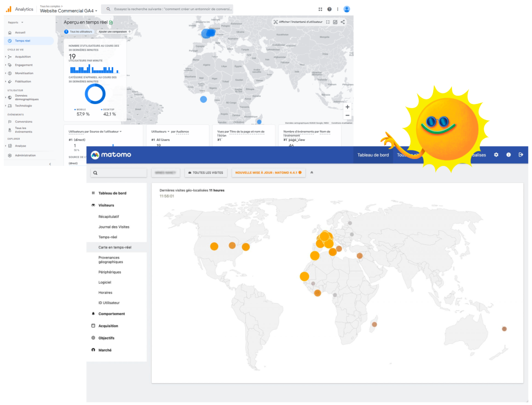Screen dimensions: 532x405
Task: Select Provenances géographiques in Matomo
Action: click(111, 260)
